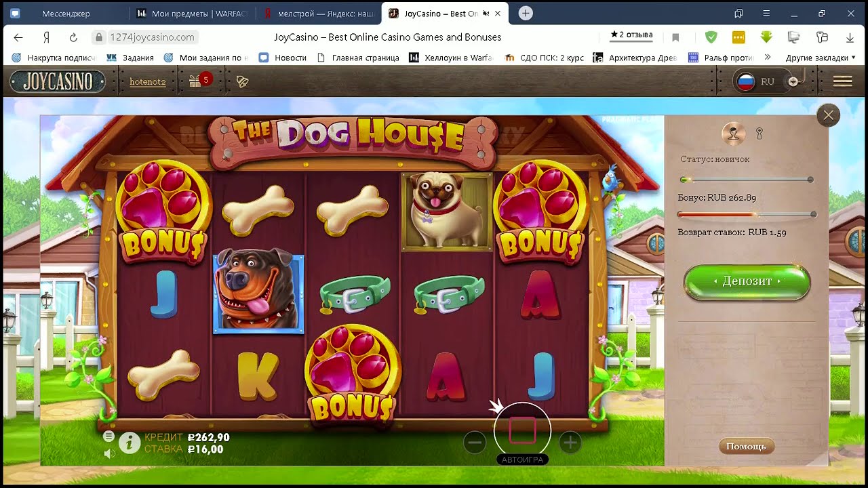
Task: Go back with the browser arrow
Action: tap(18, 37)
